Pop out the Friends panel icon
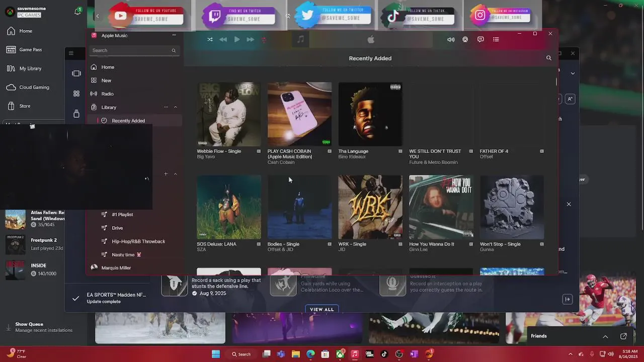The width and height of the screenshot is (644, 362). tap(623, 336)
